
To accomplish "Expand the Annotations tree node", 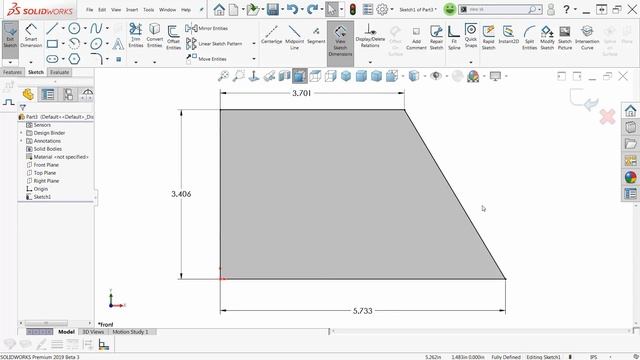I will click(x=21, y=141).
